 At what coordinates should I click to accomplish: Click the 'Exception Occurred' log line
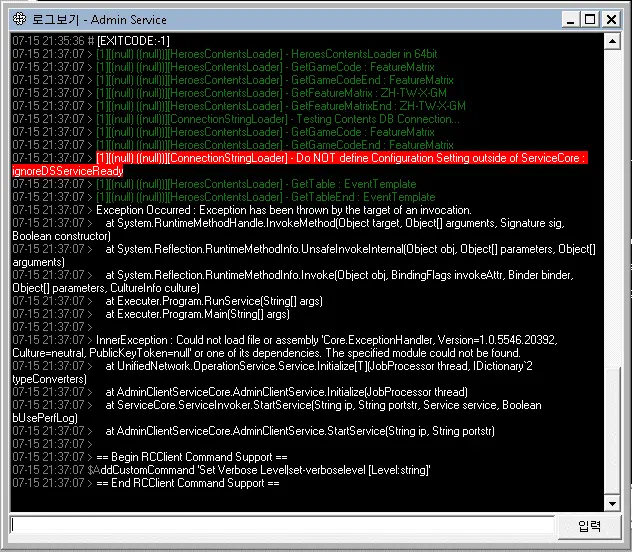(242, 210)
